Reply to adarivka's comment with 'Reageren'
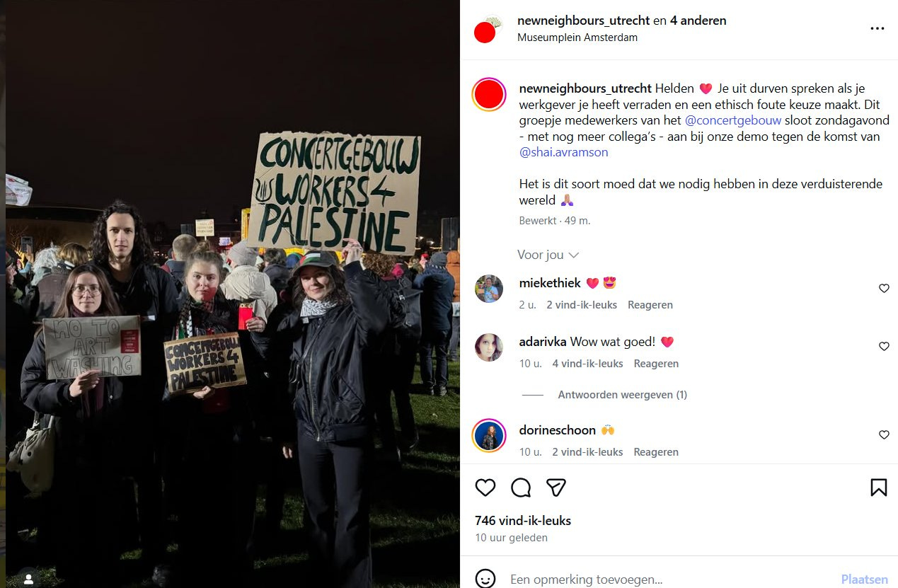Screen dimensions: 898x588 coord(656,364)
